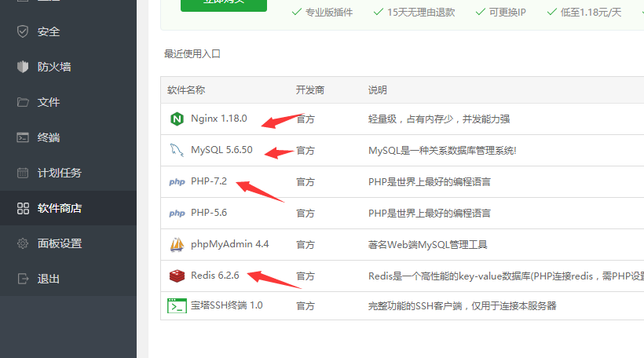Click the 最近使用入口 heading
644x358 pixels.
click(192, 54)
